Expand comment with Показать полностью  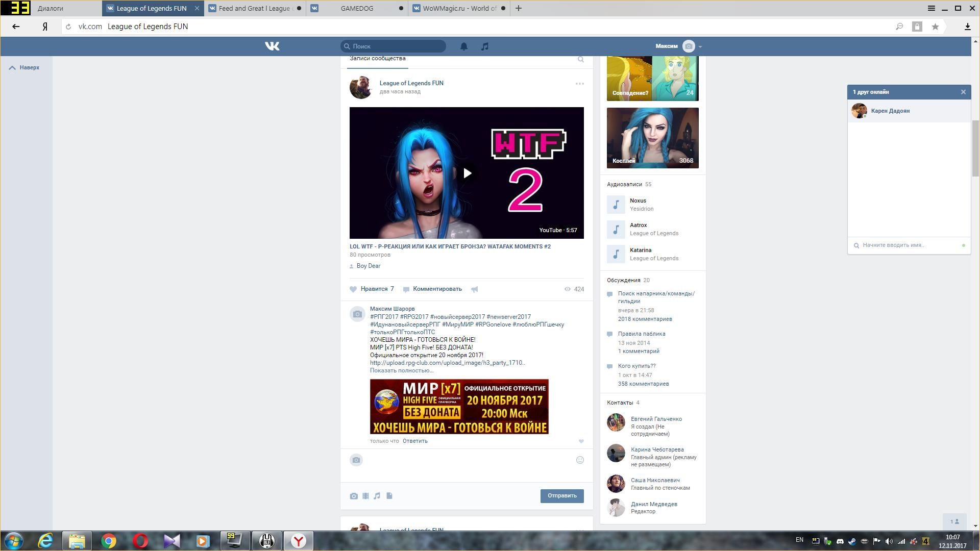(401, 371)
